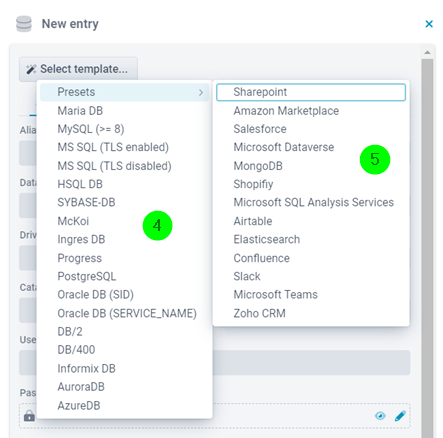Choose the Salesforce preset
Image resolution: width=443 pixels, height=438 pixels.
[x=311, y=129]
